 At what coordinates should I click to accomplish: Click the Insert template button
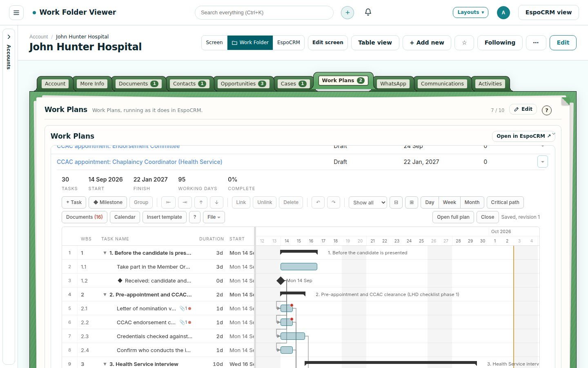(165, 217)
